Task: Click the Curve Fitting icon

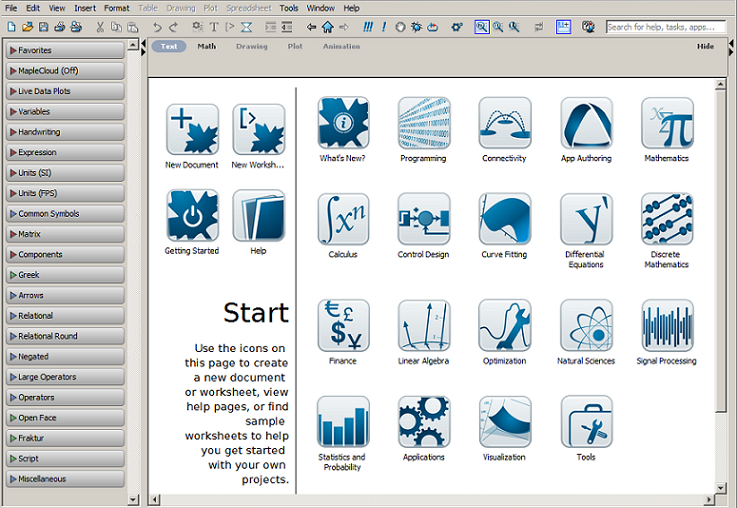Action: [505, 220]
